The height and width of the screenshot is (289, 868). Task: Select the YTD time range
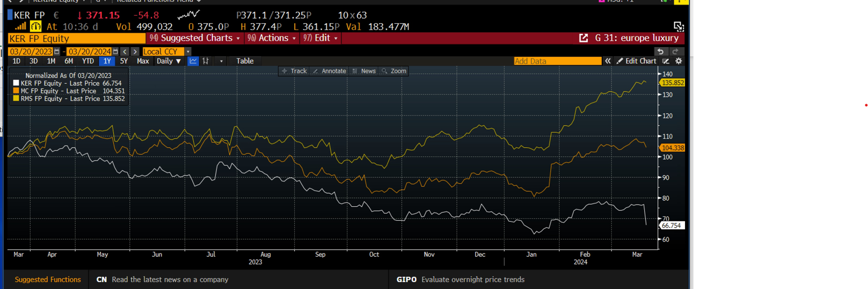88,61
